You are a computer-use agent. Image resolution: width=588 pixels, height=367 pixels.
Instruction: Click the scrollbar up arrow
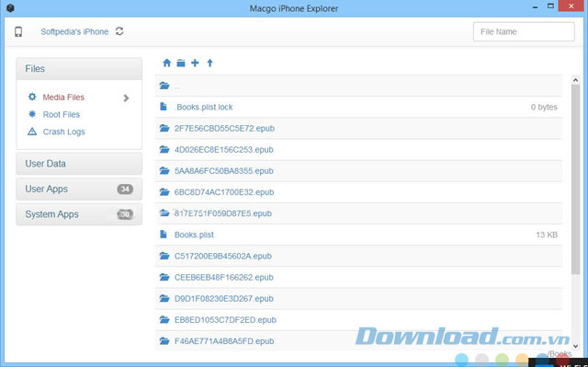tap(576, 80)
